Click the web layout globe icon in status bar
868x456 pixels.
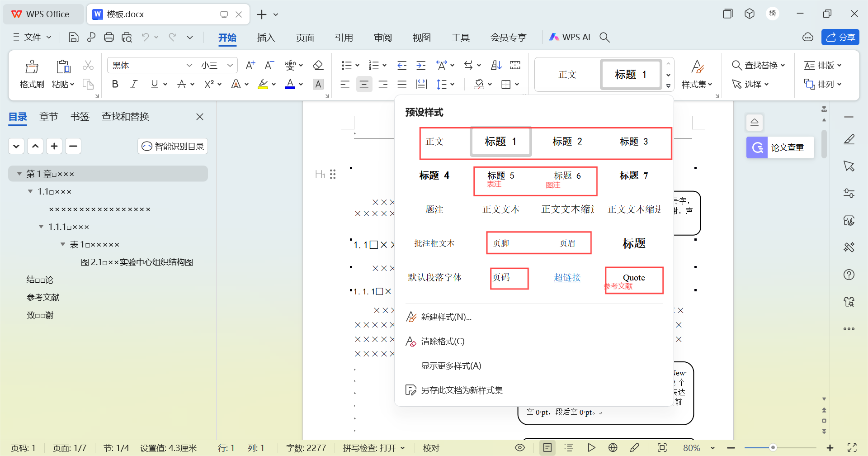[613, 448]
